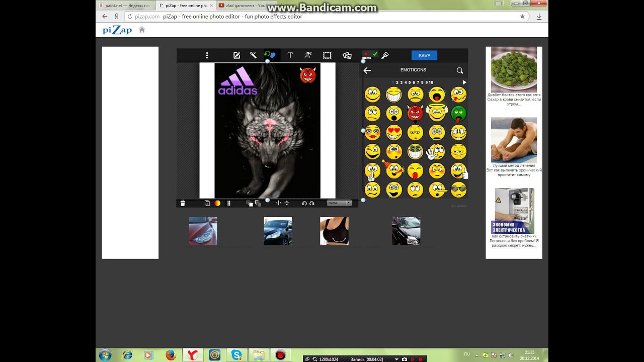Open the red car headlight ad thumbnail

point(203,231)
